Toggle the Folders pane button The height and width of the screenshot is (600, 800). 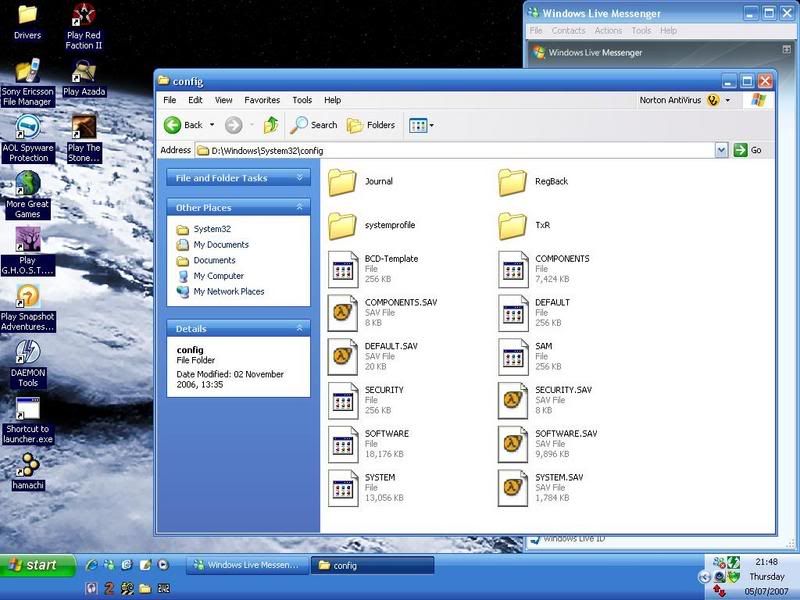tap(371, 125)
